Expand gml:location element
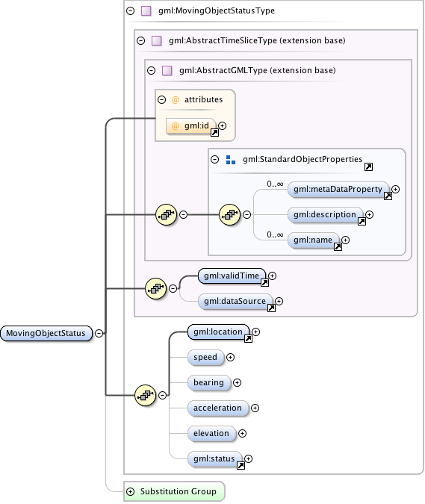Screen dimensions: 425x504 pos(256,332)
